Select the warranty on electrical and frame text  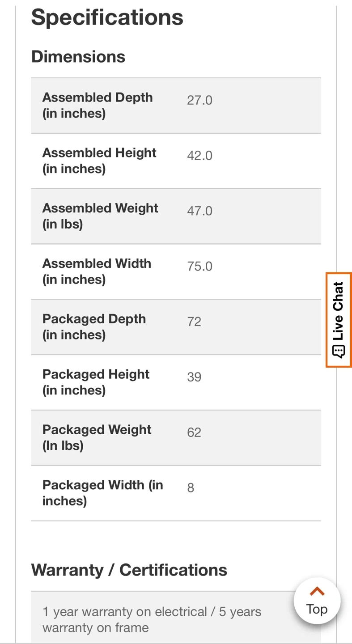click(x=152, y=619)
